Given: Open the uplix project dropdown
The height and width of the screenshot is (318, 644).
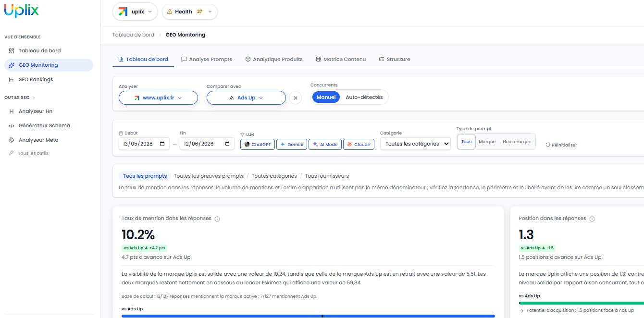Looking at the screenshot, I should (135, 12).
